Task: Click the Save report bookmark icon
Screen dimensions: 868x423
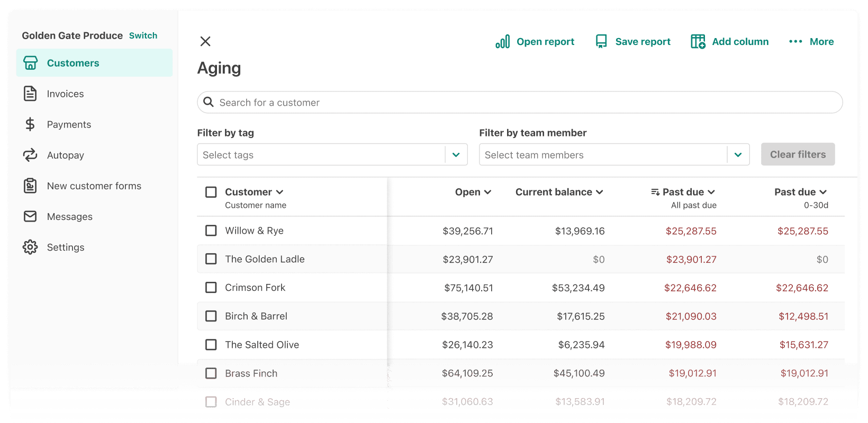Action: [601, 42]
